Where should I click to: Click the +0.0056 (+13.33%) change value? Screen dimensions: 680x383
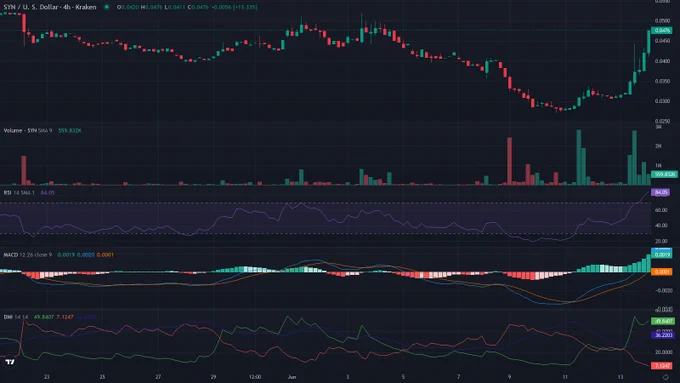(x=234, y=7)
